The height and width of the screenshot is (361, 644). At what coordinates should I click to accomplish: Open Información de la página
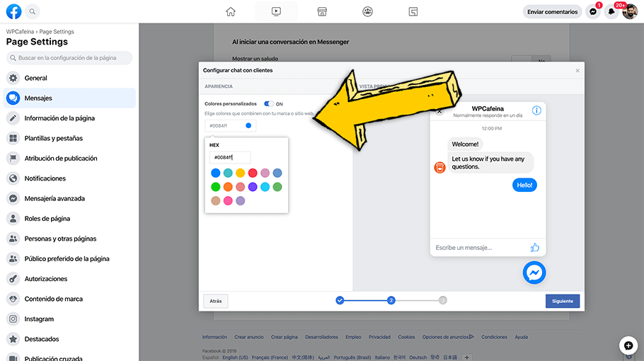[x=69, y=118]
